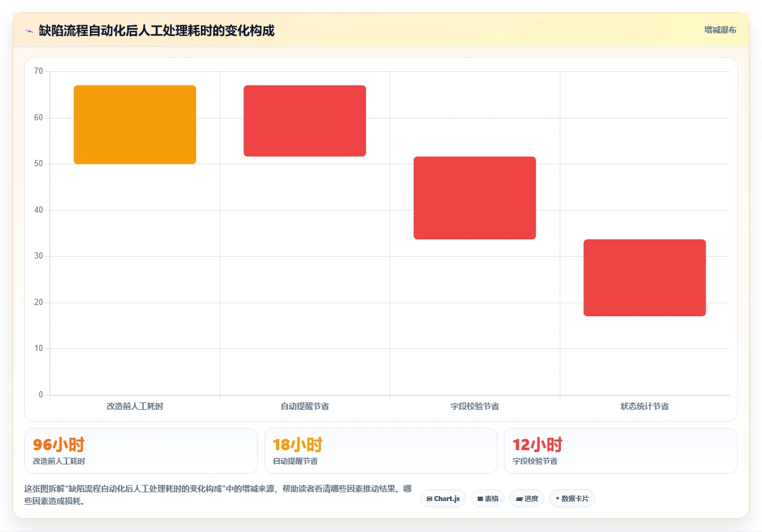The image size is (762, 532).
Task: Select the red 状态统计节省 bar
Action: (x=645, y=278)
